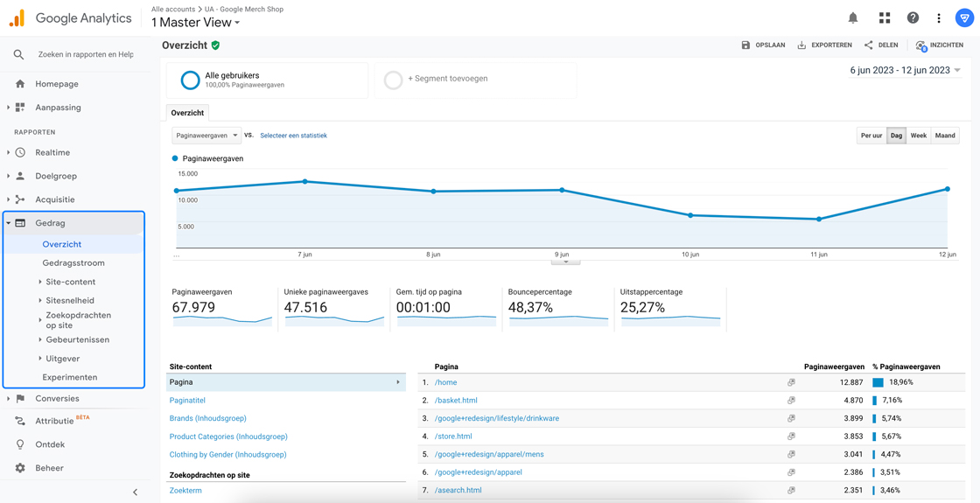Viewport: 980px width, 503px height.
Task: Collapse the sidebar with the chevron
Action: [x=136, y=492]
